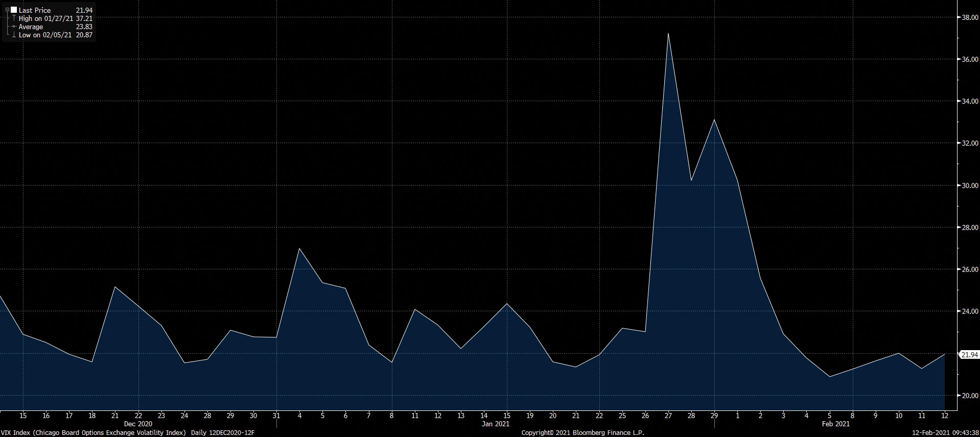Click the x-axis date label 27
The image size is (980, 437).
tap(668, 416)
